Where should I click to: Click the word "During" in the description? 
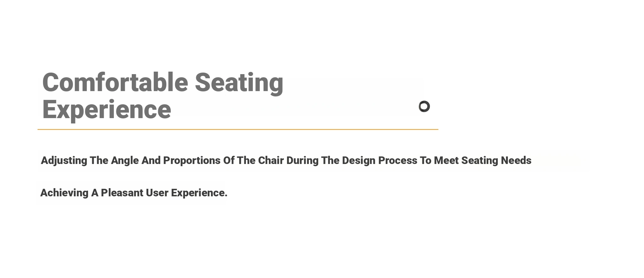click(303, 161)
